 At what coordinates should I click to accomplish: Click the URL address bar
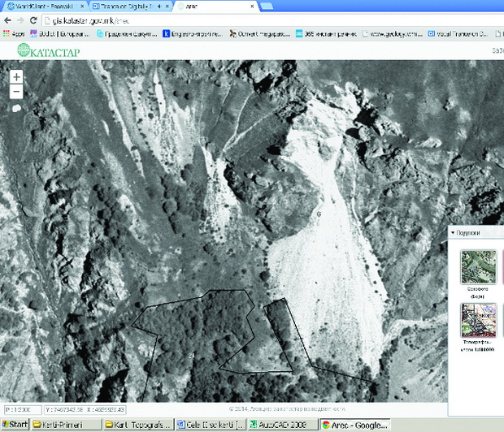point(273,21)
